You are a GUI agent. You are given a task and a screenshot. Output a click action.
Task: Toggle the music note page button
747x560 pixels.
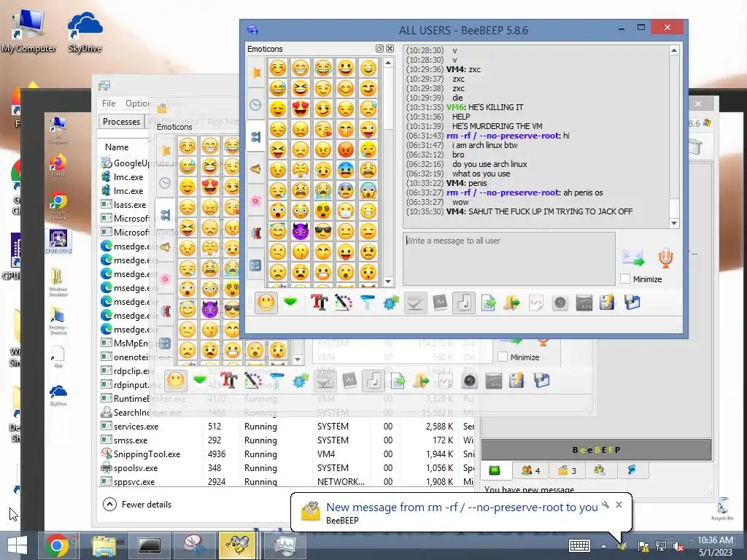click(463, 303)
